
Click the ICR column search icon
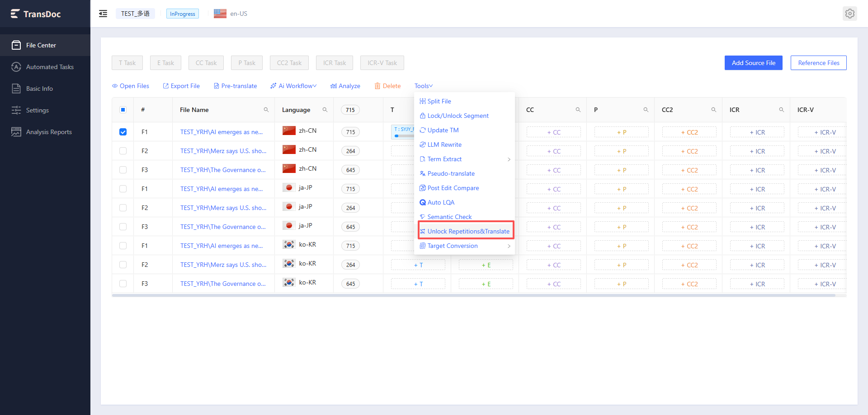[x=782, y=110]
